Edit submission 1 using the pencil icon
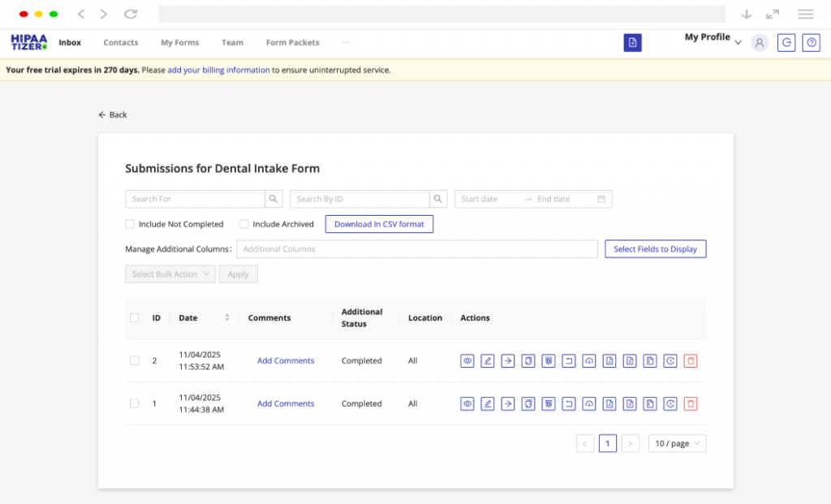The height and width of the screenshot is (504, 831). [x=487, y=403]
